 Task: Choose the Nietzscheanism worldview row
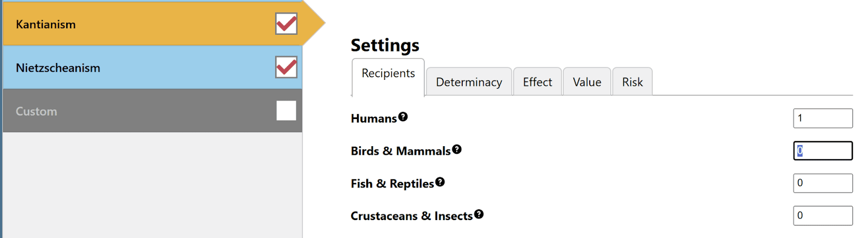[136, 67]
